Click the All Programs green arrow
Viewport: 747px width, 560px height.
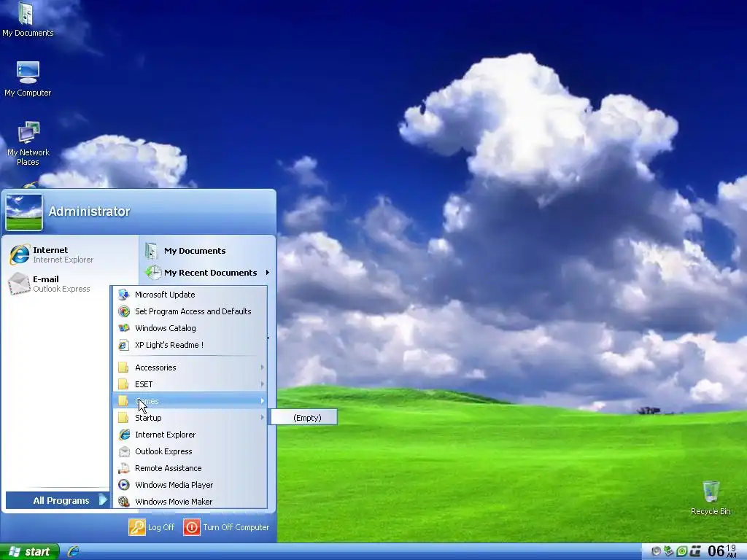coord(103,500)
